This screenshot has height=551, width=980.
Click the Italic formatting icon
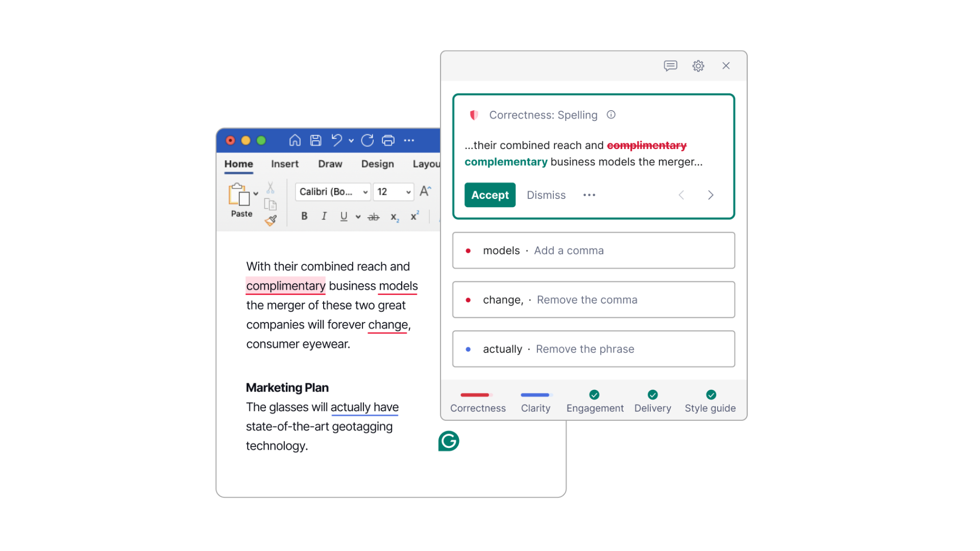pyautogui.click(x=324, y=216)
